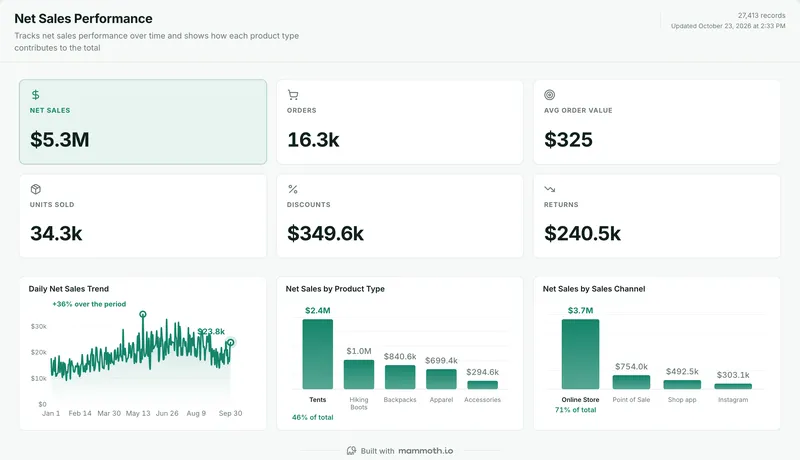The width and height of the screenshot is (800, 460).
Task: Click the '71% of total' label
Action: click(576, 410)
